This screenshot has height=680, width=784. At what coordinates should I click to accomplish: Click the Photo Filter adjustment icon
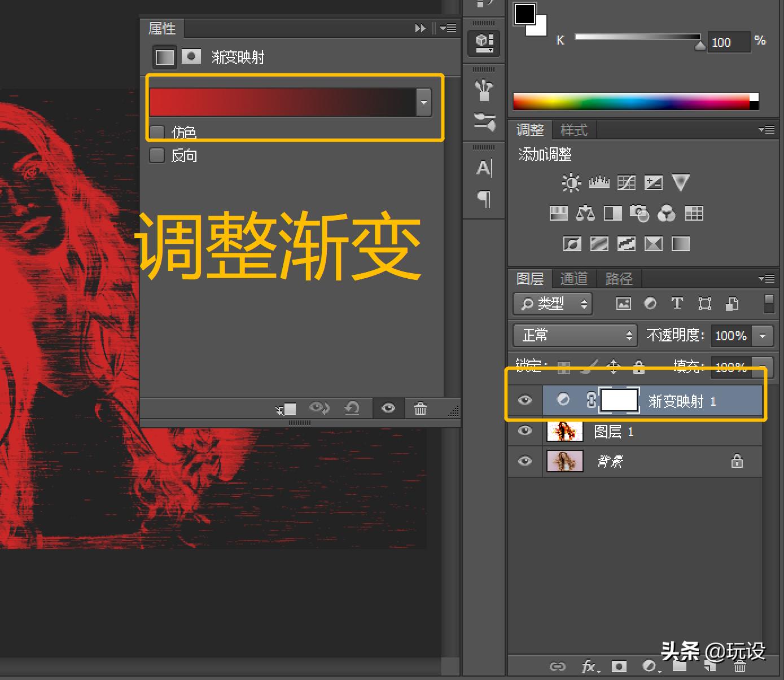point(639,213)
